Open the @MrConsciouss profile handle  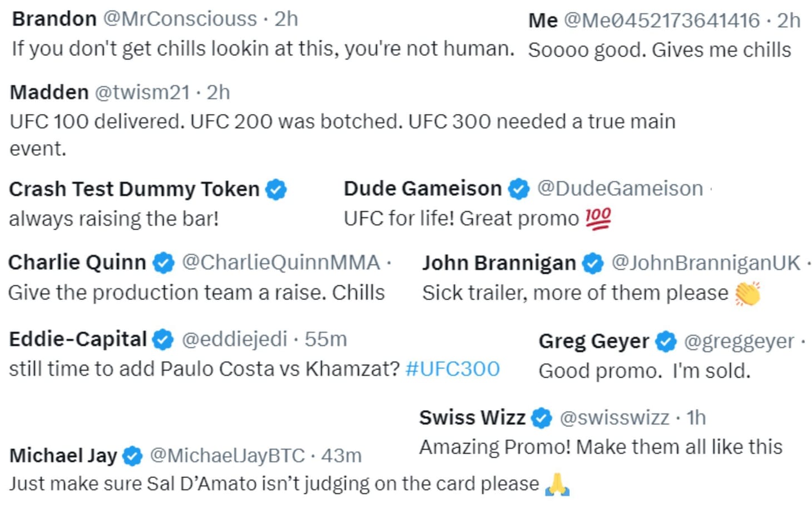pos(180,19)
